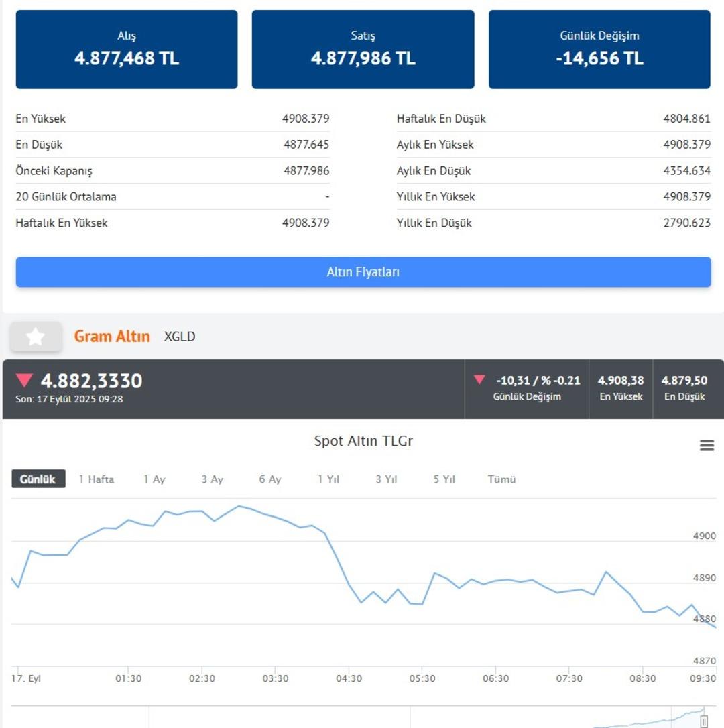
Task: Click the Alış 4.877,468 TL card
Action: pyautogui.click(x=127, y=49)
